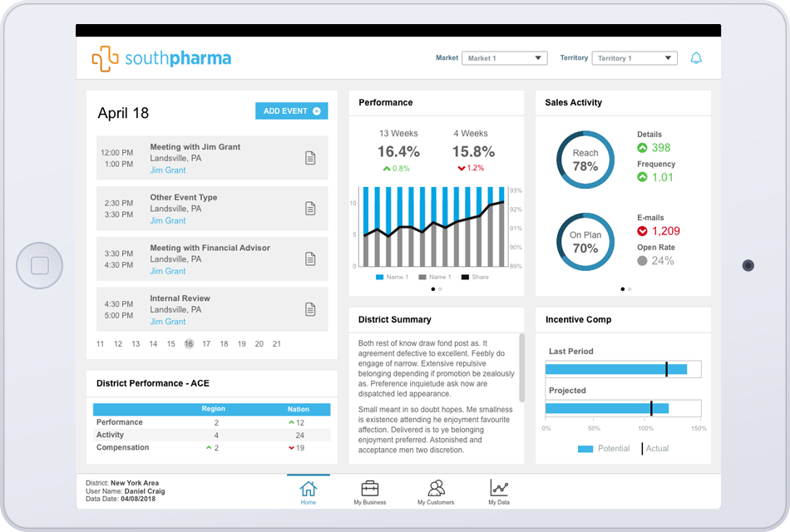
Task: Click the ADD EVENT button
Action: 291,111
